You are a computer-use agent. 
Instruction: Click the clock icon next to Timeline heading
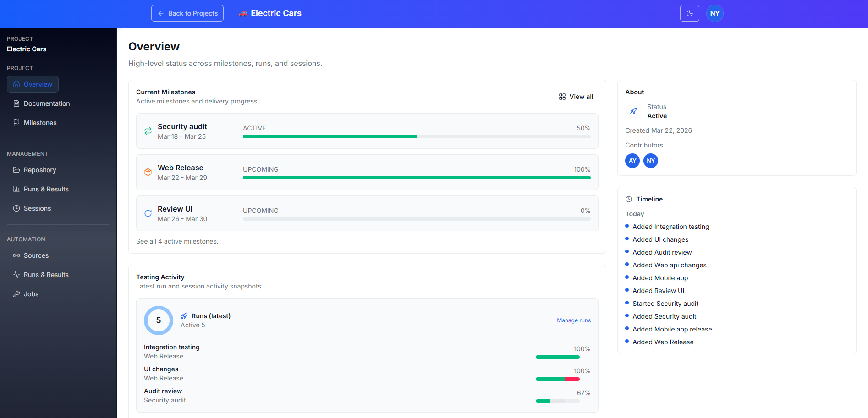click(x=628, y=199)
